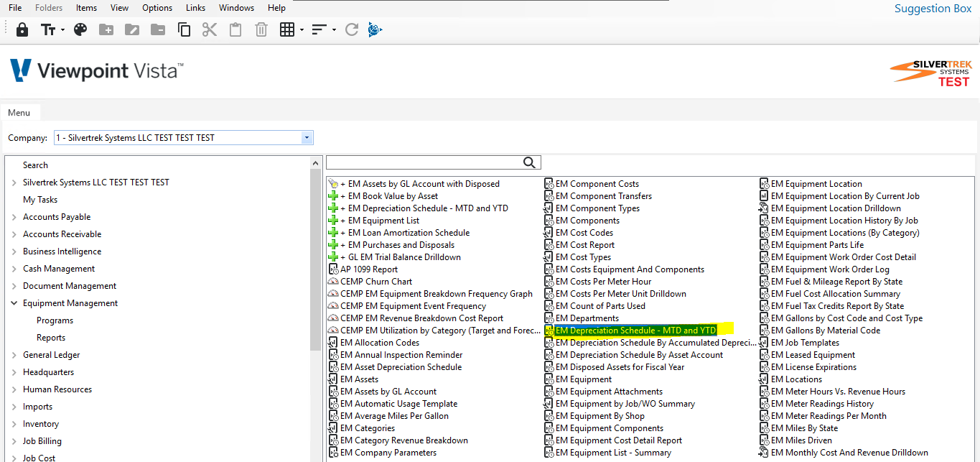Open the Options menu
980x462 pixels.
tap(157, 8)
